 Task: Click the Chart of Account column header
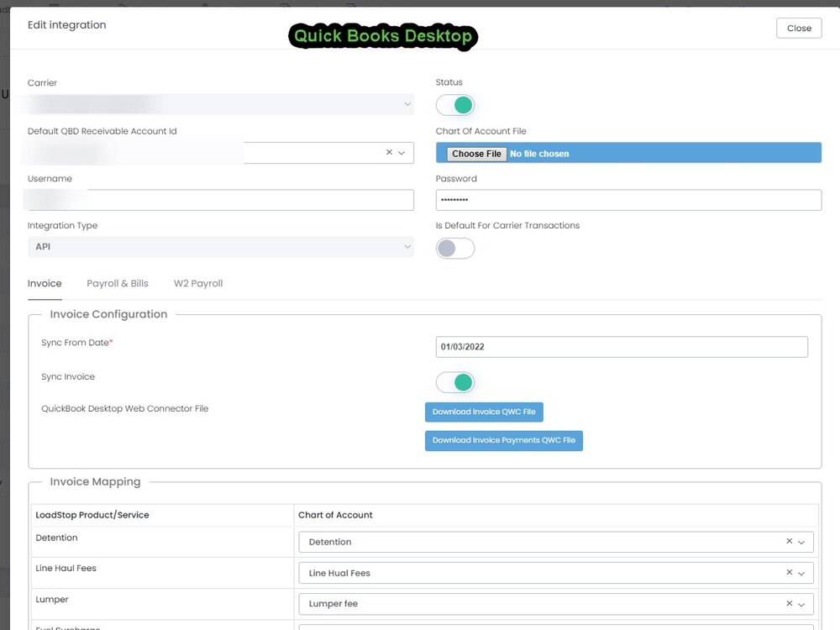tap(335, 515)
